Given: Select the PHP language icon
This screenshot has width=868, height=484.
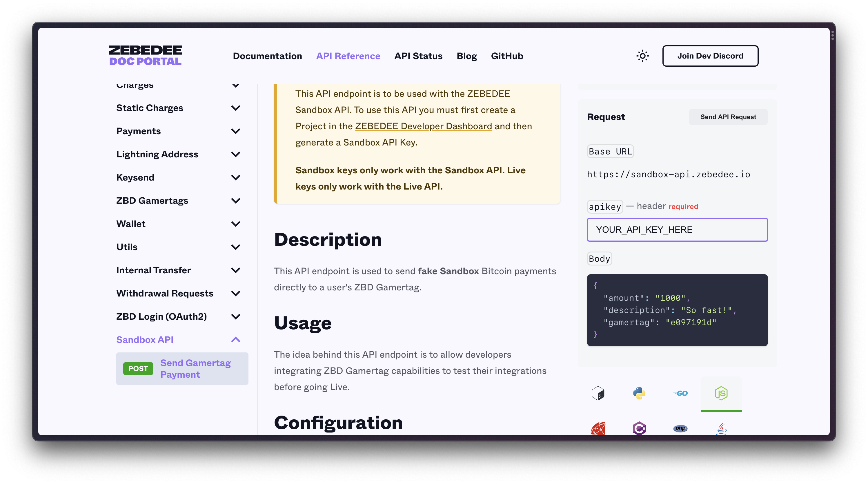Looking at the screenshot, I should click(680, 429).
